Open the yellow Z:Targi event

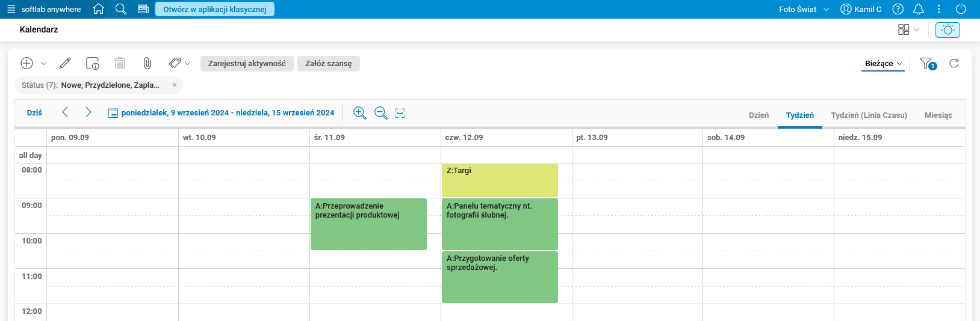coord(500,180)
